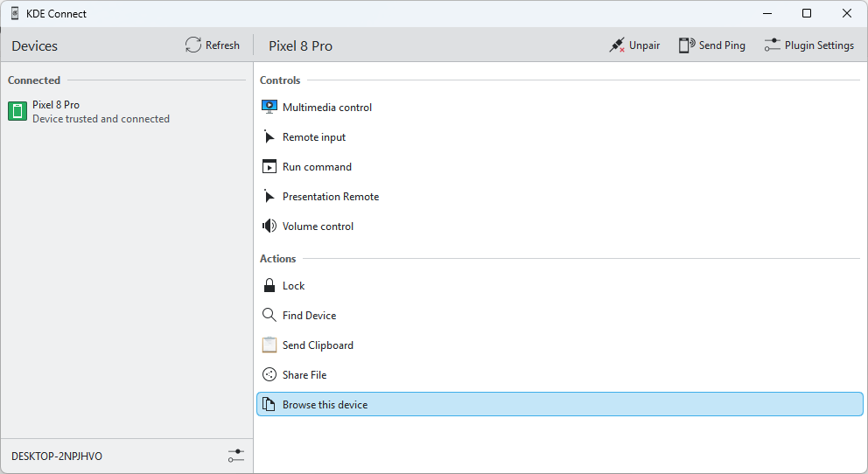Click the Remote input cursor icon

(x=269, y=137)
